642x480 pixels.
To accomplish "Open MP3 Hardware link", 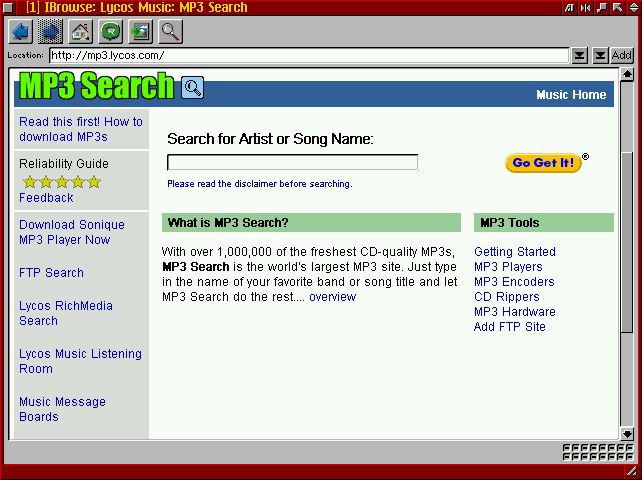I will (515, 312).
